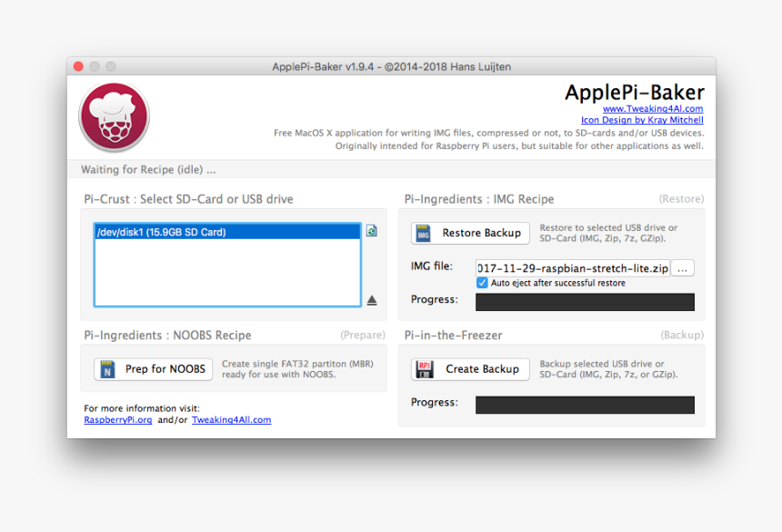Click the Create Backup button

click(470, 369)
